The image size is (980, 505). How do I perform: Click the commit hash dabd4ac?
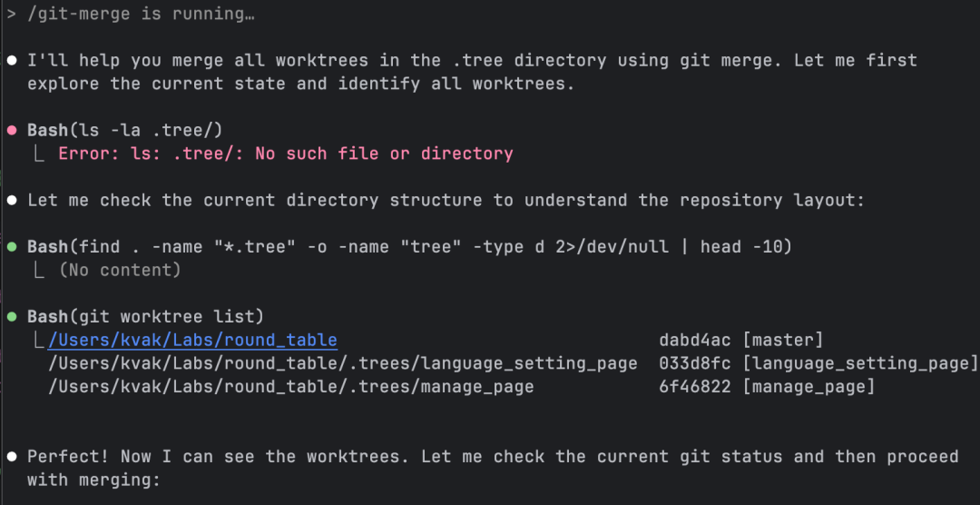coord(695,341)
